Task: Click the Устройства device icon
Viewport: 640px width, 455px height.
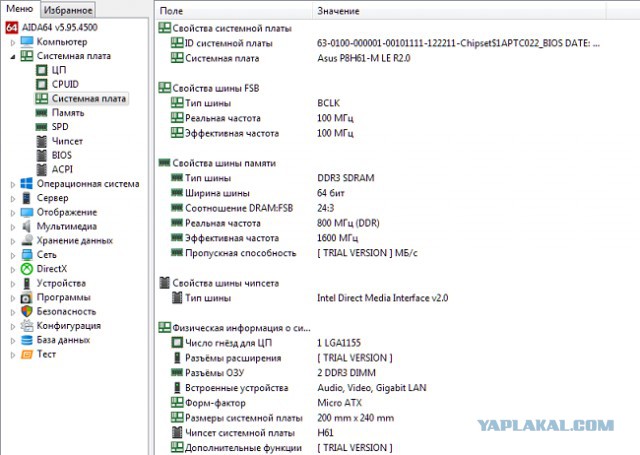Action: (27, 283)
